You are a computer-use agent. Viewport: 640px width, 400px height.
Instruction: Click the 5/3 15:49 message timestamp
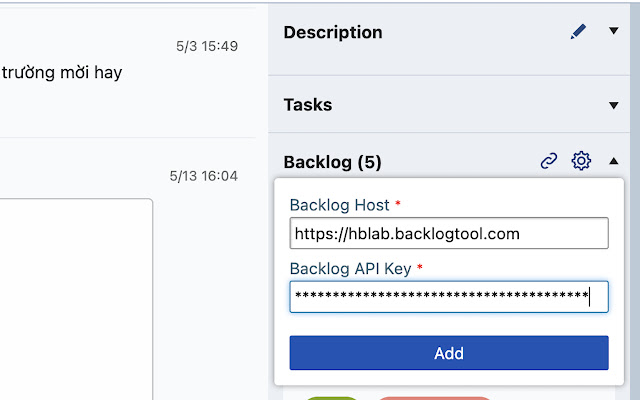coord(207,46)
